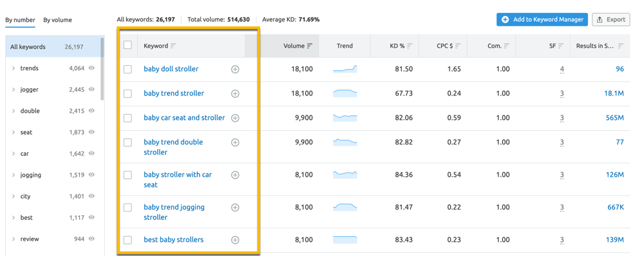Toggle eye icon for car group

(x=91, y=153)
